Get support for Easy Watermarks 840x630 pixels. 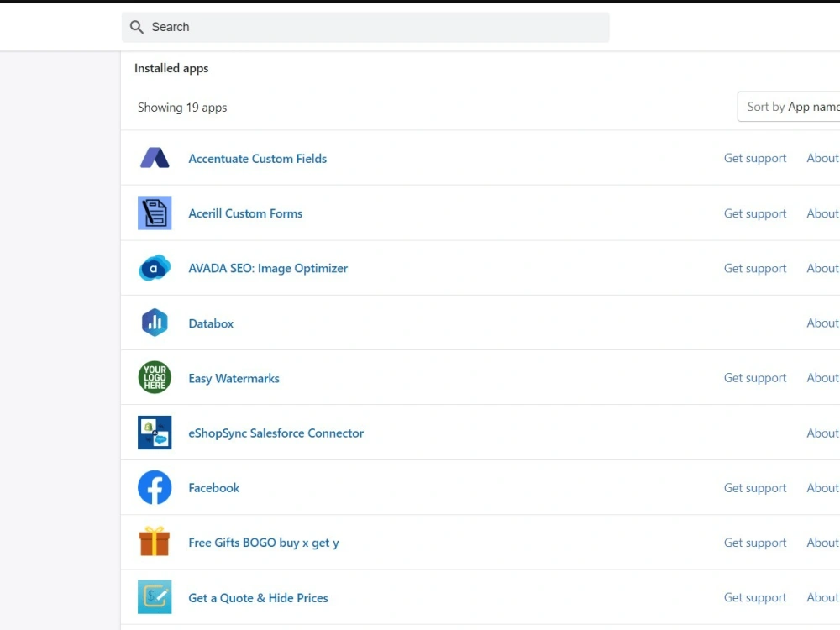tap(755, 378)
